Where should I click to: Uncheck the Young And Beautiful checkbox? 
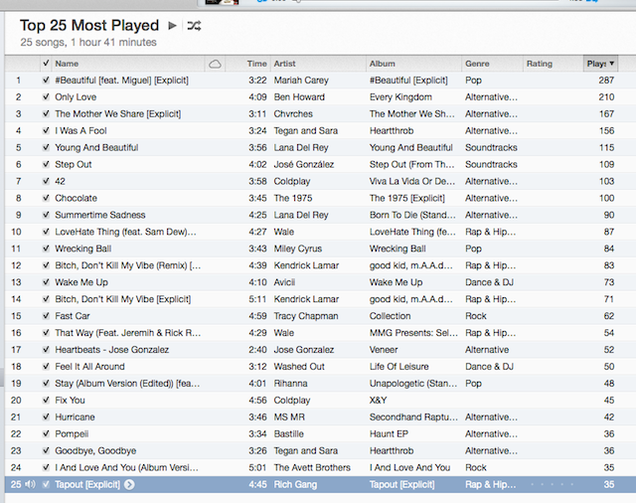coord(46,148)
